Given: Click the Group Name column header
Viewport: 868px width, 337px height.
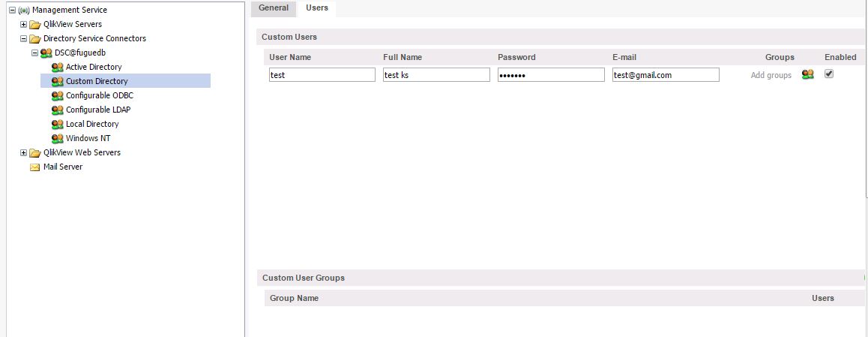Looking at the screenshot, I should pos(294,298).
